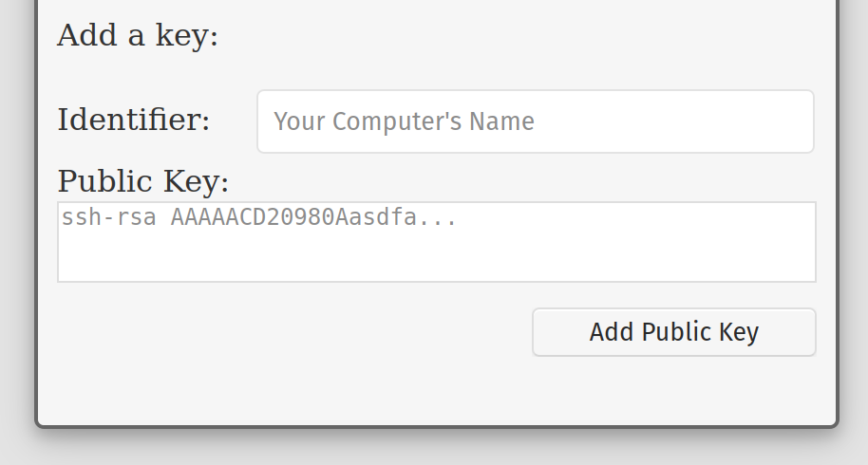Submit the key with Add Public Key
This screenshot has height=465, width=868.
[x=673, y=332]
